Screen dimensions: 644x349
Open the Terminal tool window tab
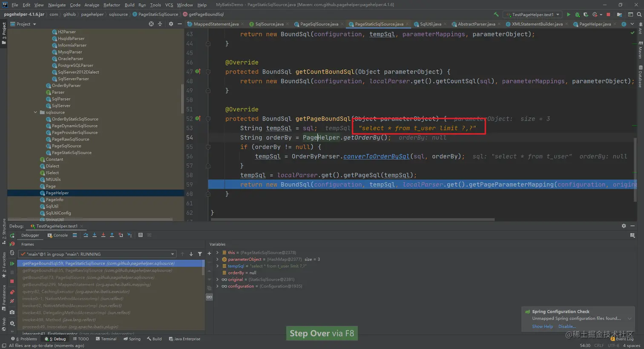106,339
